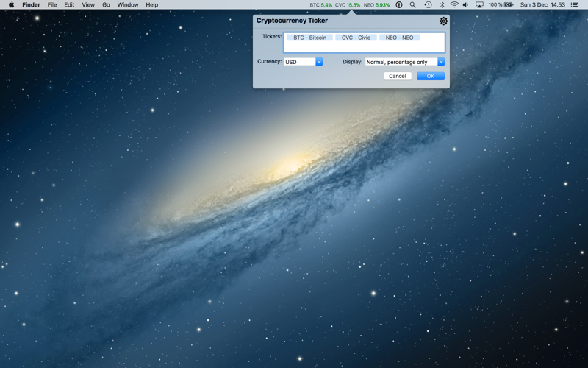Open the Time Machine menu bar icon
The image size is (588, 368).
428,5
